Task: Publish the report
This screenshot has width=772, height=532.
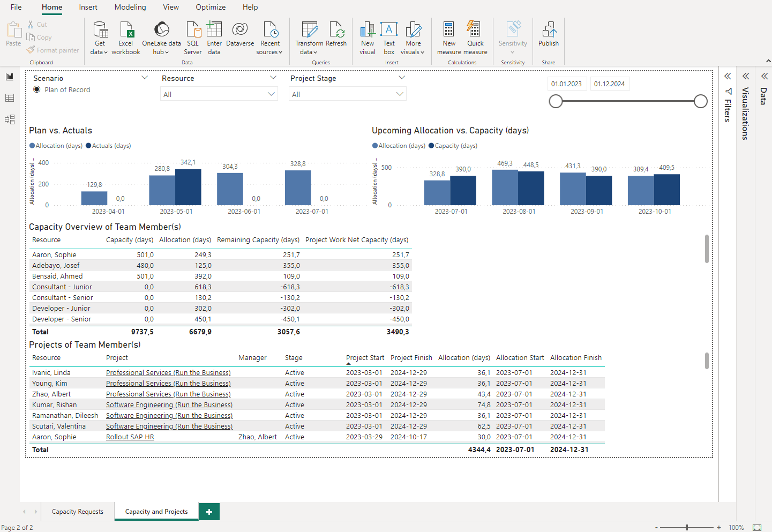Action: click(x=548, y=38)
